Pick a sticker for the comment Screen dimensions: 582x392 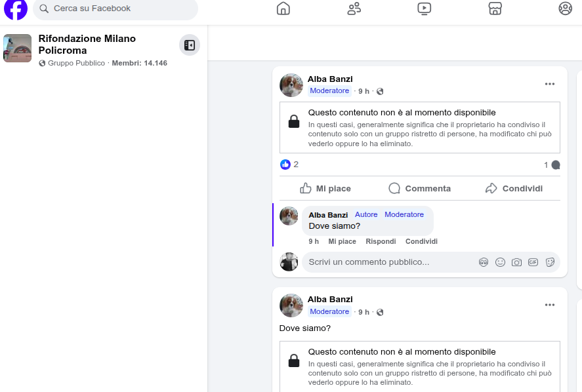pos(550,262)
